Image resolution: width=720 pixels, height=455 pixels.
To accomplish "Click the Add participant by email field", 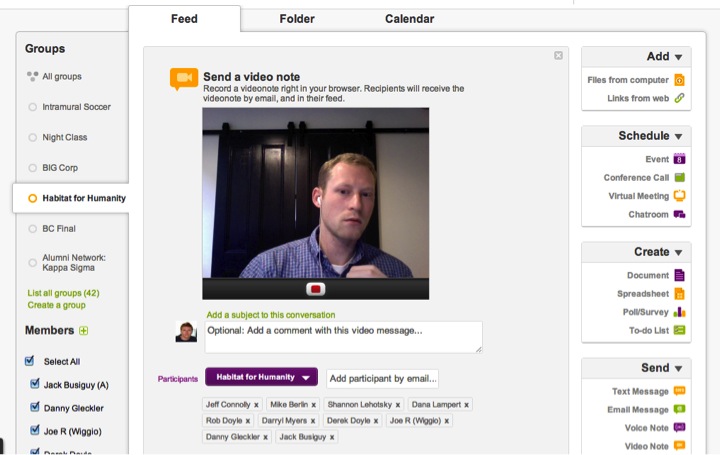I will 382,378.
